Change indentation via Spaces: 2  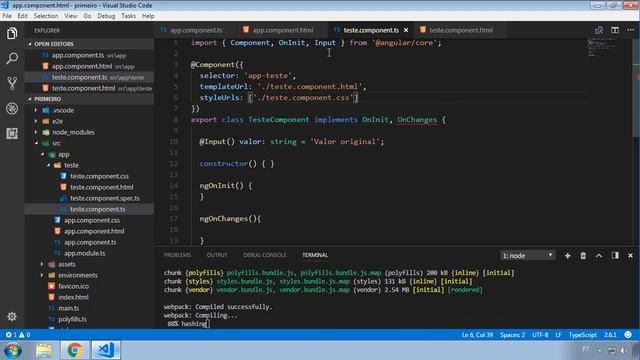pos(513,335)
